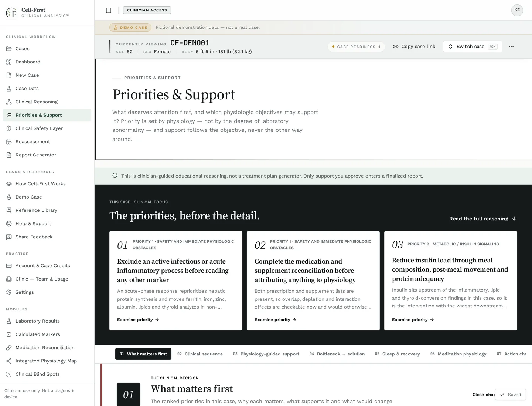Click Examine priority on card 02
This screenshot has height=406, width=532.
point(275,320)
